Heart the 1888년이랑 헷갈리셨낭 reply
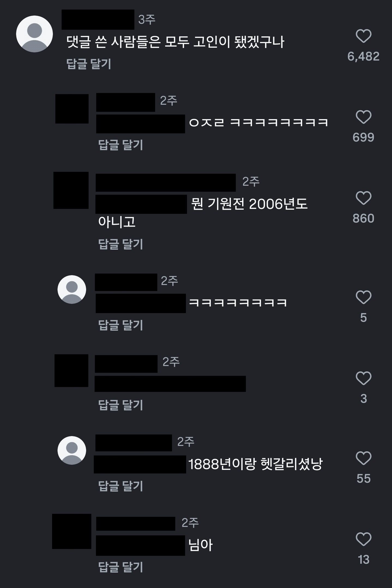The height and width of the screenshot is (588, 392). [x=363, y=458]
